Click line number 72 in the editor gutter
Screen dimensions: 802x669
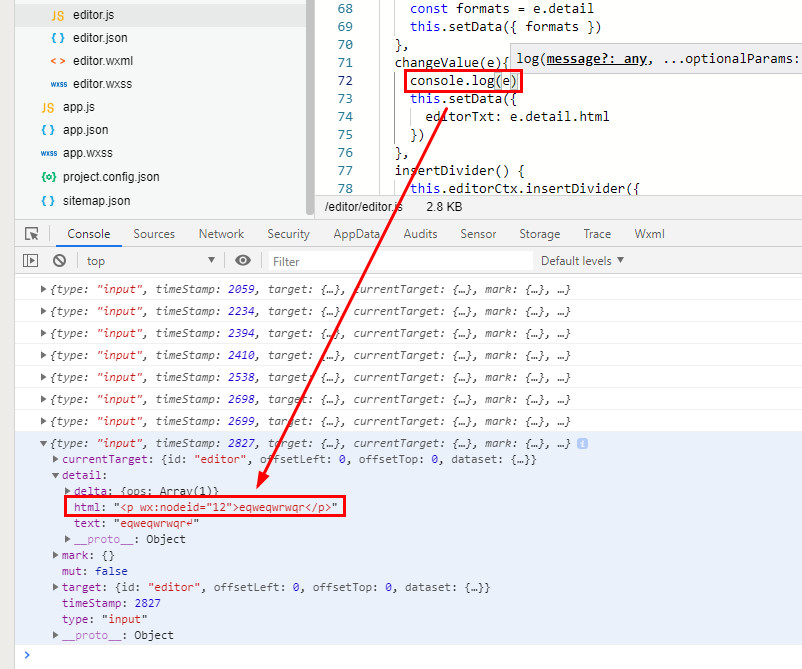[345, 81]
